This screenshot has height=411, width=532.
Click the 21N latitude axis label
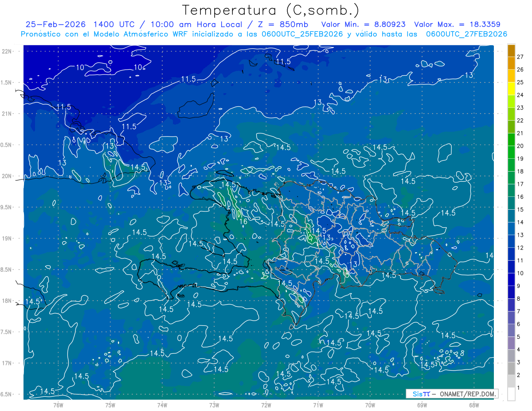[x=7, y=114]
